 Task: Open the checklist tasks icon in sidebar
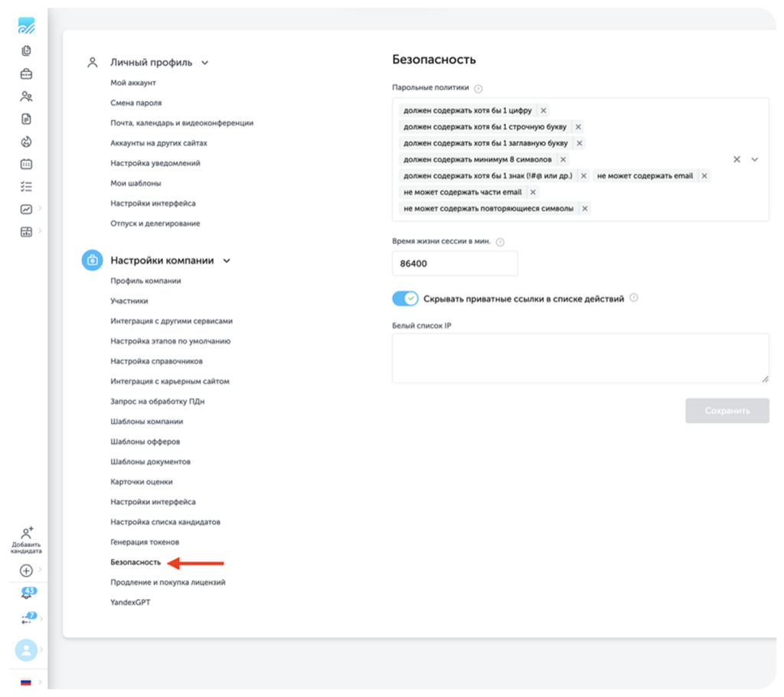(26, 187)
